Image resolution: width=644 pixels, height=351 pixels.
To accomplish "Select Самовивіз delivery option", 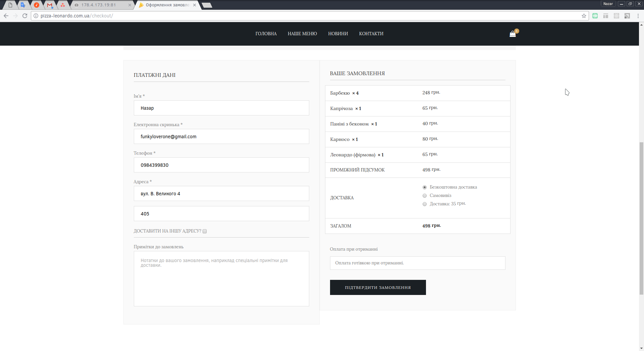I will (425, 196).
